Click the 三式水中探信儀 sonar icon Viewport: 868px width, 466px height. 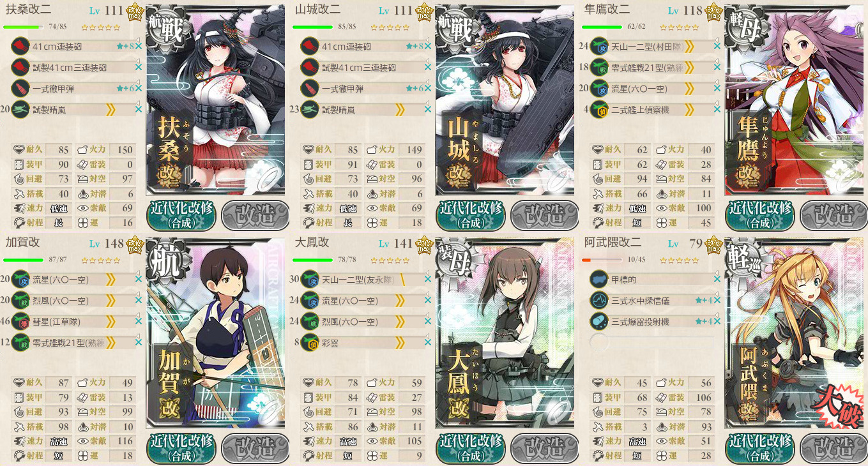click(x=600, y=300)
